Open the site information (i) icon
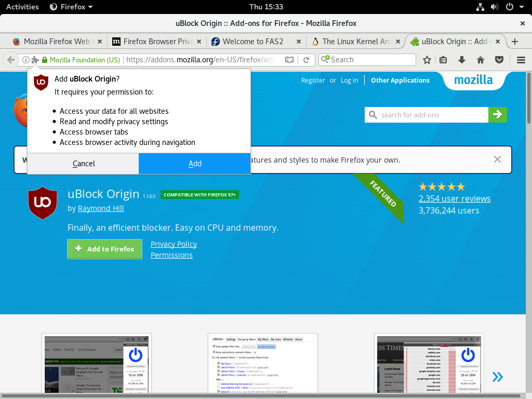Screen dimensions: 532x399 click(26, 60)
